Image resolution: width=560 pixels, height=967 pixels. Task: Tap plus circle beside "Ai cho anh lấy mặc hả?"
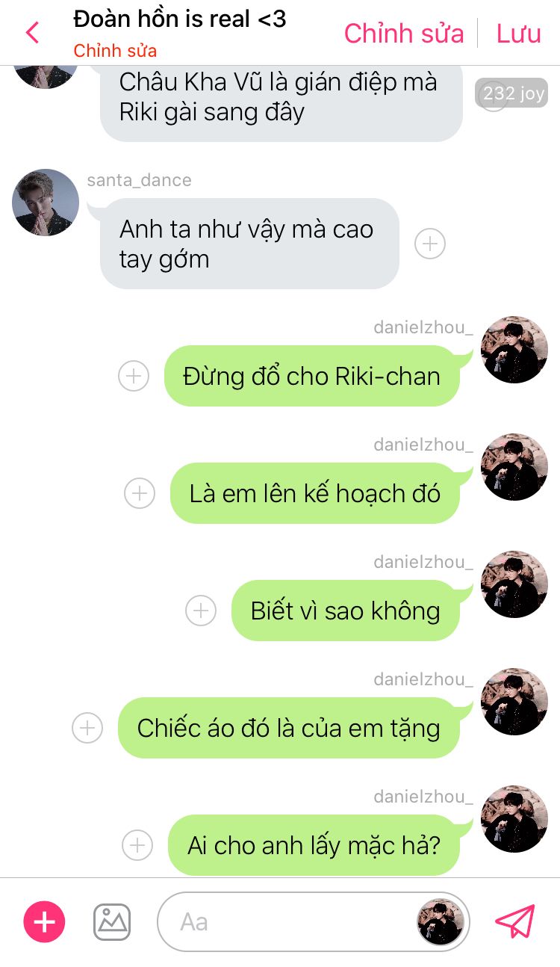[x=137, y=845]
